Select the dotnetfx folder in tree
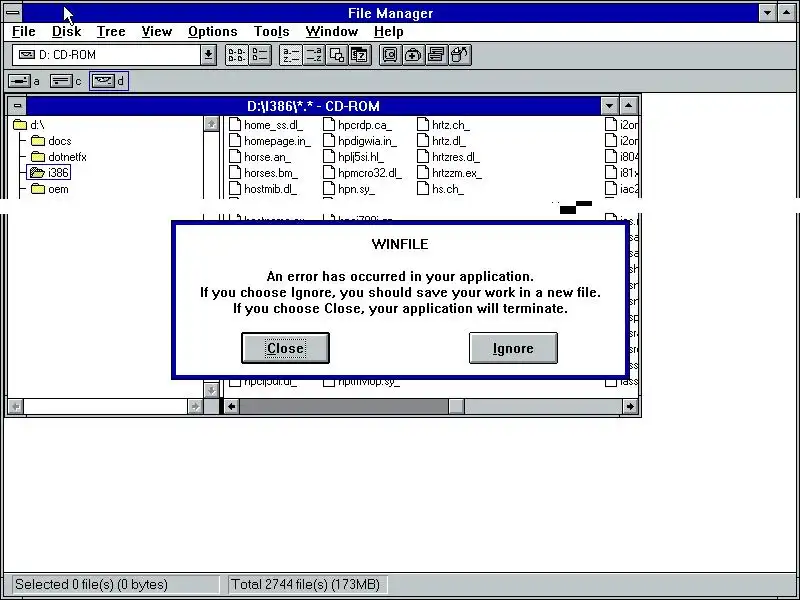This screenshot has width=800, height=600. (x=59, y=157)
